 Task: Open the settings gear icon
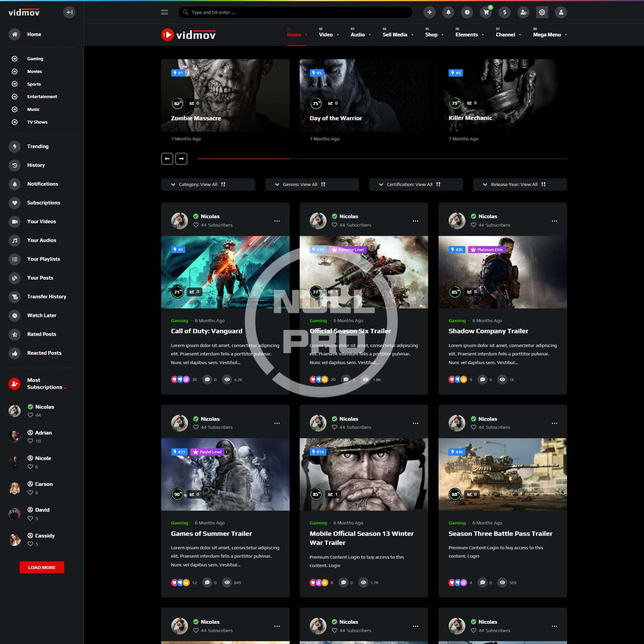click(542, 13)
